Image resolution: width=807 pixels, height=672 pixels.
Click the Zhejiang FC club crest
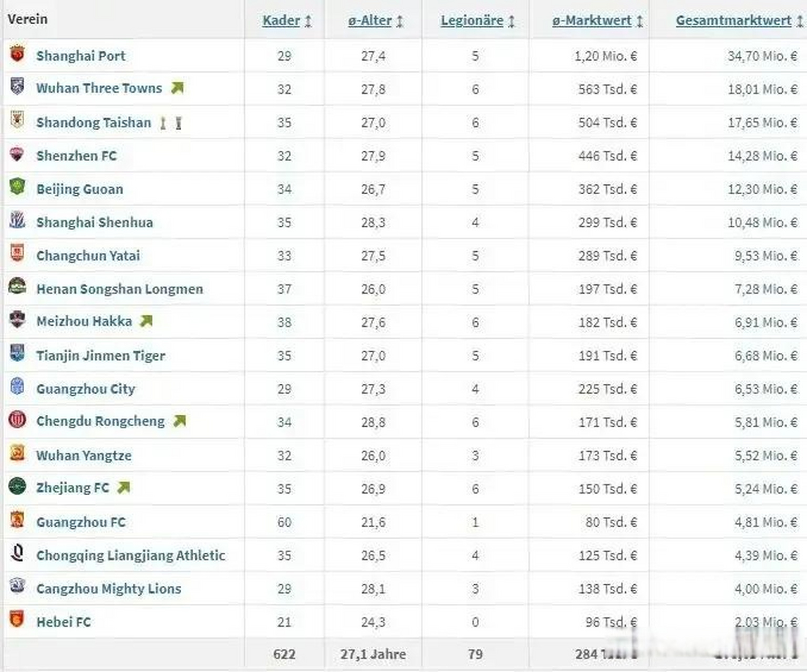(x=17, y=487)
